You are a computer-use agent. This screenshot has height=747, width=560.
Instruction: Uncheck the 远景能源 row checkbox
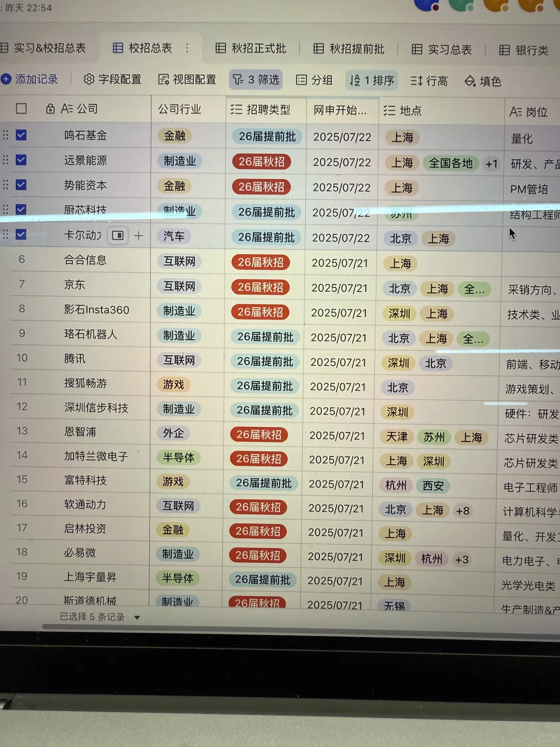(x=21, y=160)
